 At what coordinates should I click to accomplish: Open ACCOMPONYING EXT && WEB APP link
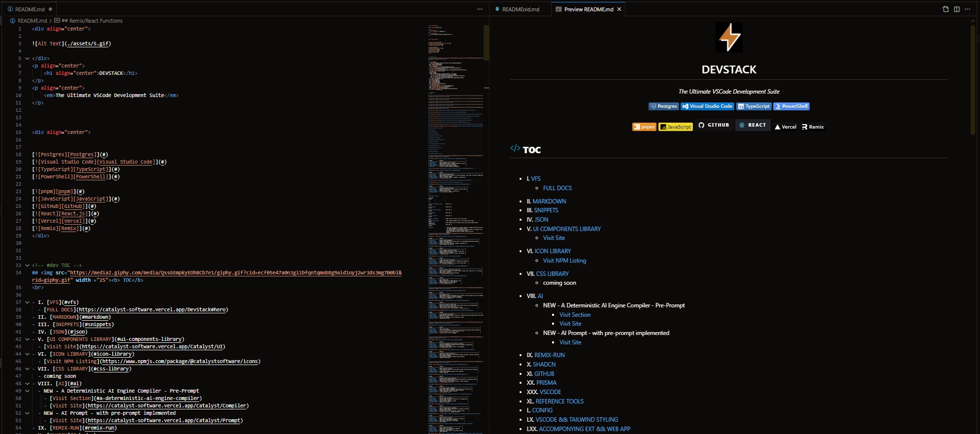tap(585, 429)
